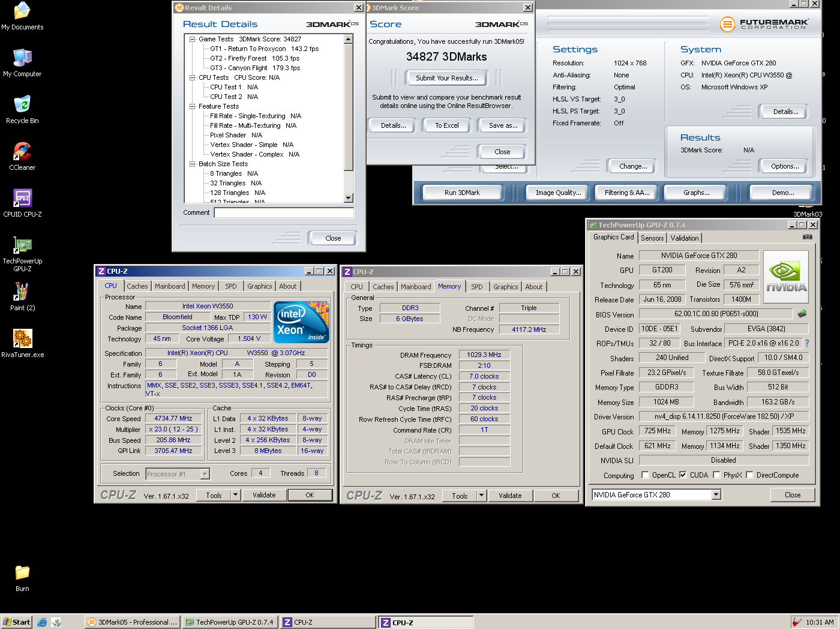Open Tools dropdown arrow in left CPU-Z
The image size is (840, 630).
coord(235,495)
